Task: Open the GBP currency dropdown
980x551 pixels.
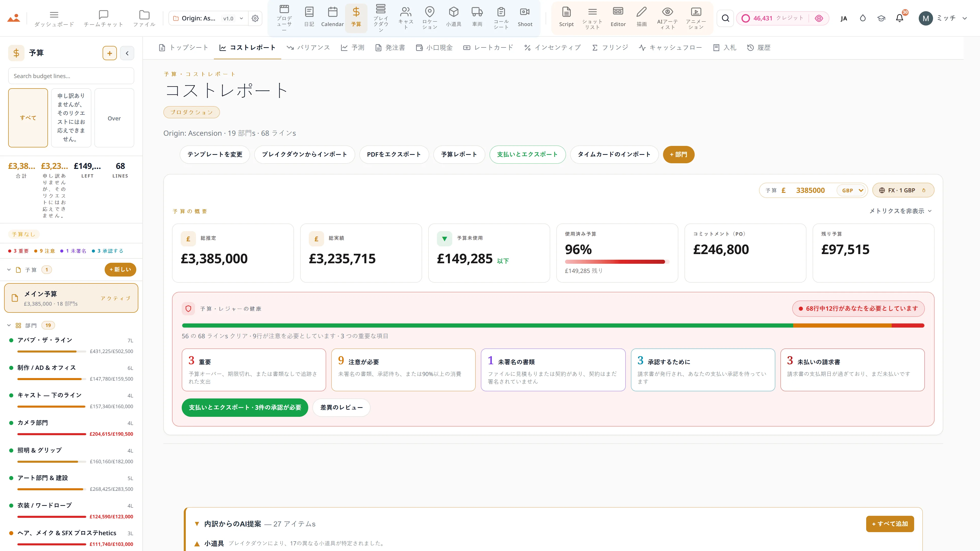Action: click(852, 190)
